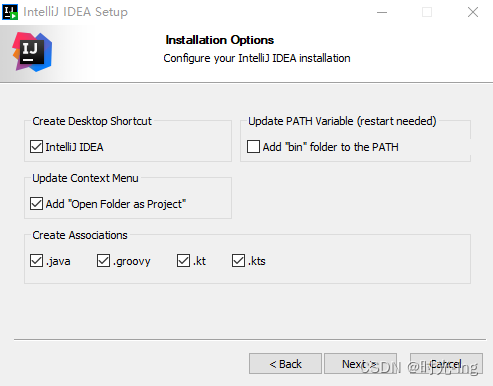The height and width of the screenshot is (386, 493).
Task: Continue with the Next > button
Action: pos(360,364)
